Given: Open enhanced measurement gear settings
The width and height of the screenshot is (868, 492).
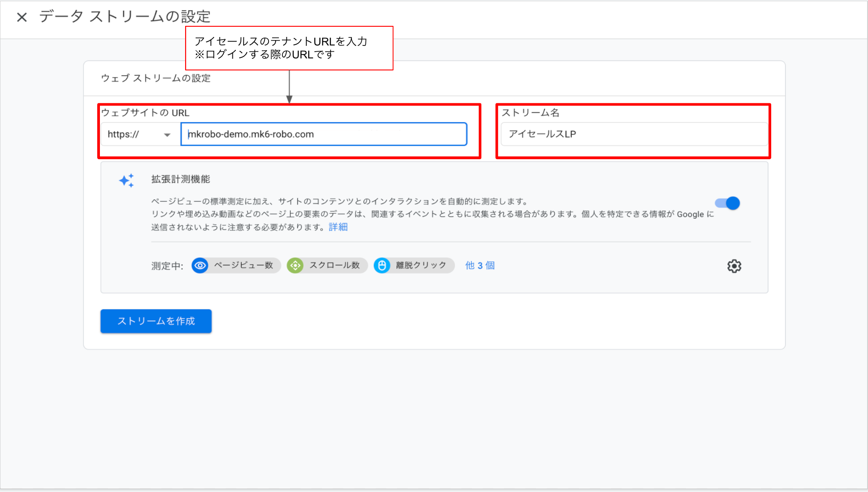Looking at the screenshot, I should (734, 266).
